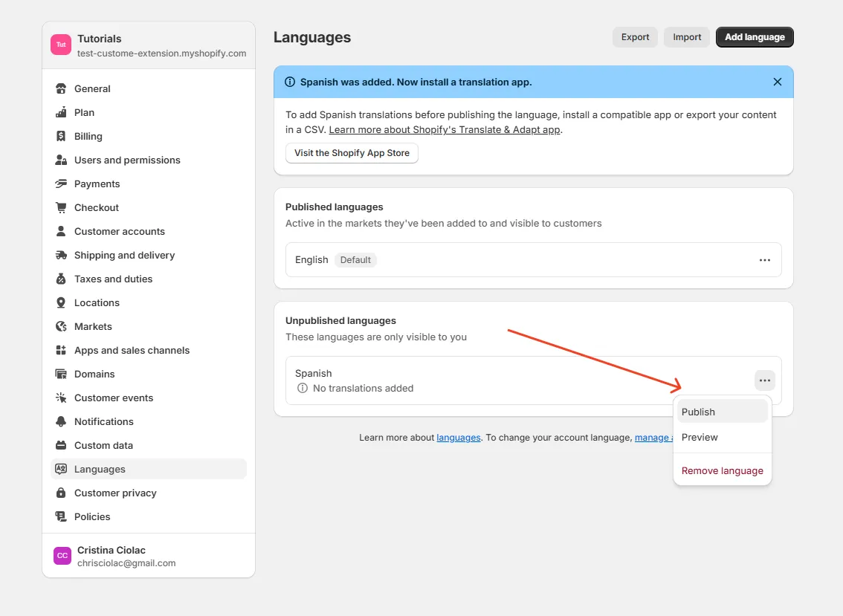The height and width of the screenshot is (616, 843).
Task: Choose Preview in the Spanish menu
Action: click(700, 437)
